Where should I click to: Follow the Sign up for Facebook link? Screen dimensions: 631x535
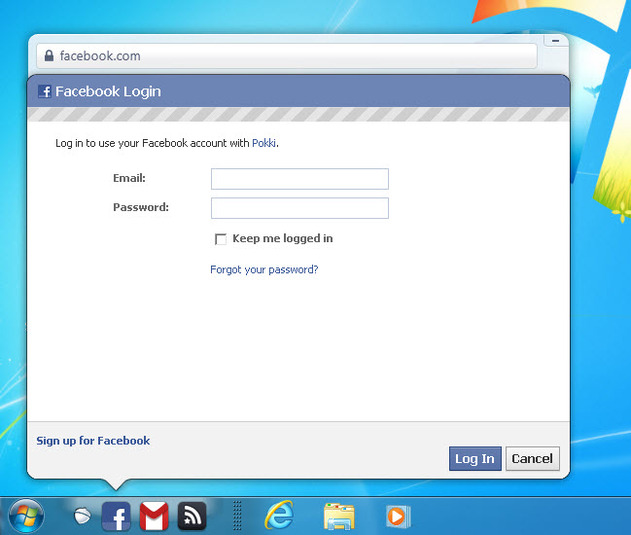93,441
